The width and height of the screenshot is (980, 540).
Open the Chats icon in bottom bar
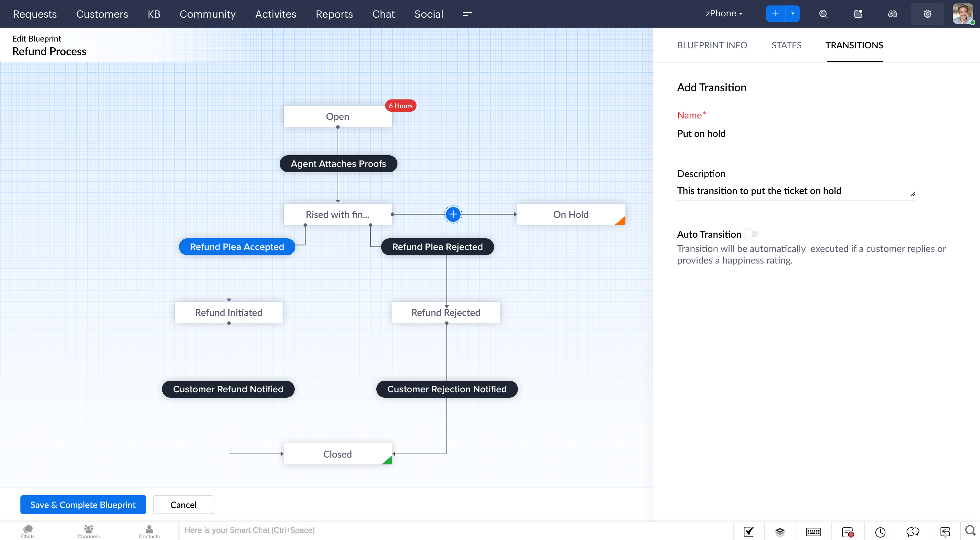(x=28, y=531)
